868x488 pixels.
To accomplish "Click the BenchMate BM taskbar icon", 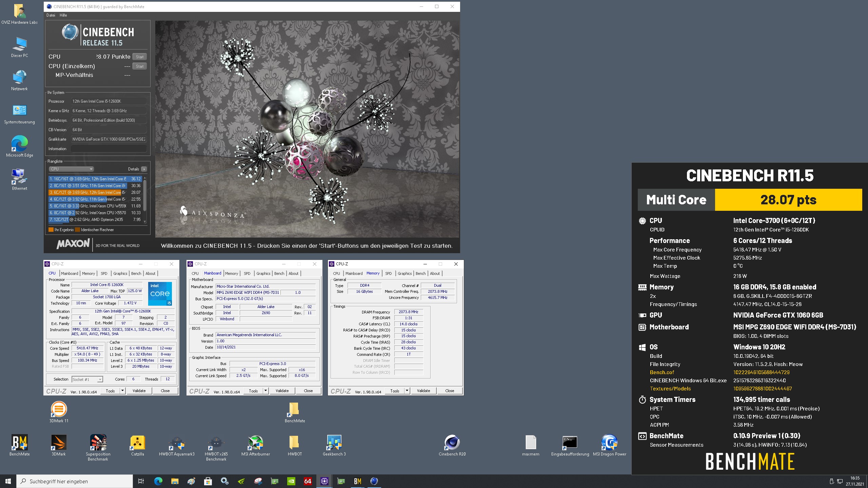I will tap(357, 481).
